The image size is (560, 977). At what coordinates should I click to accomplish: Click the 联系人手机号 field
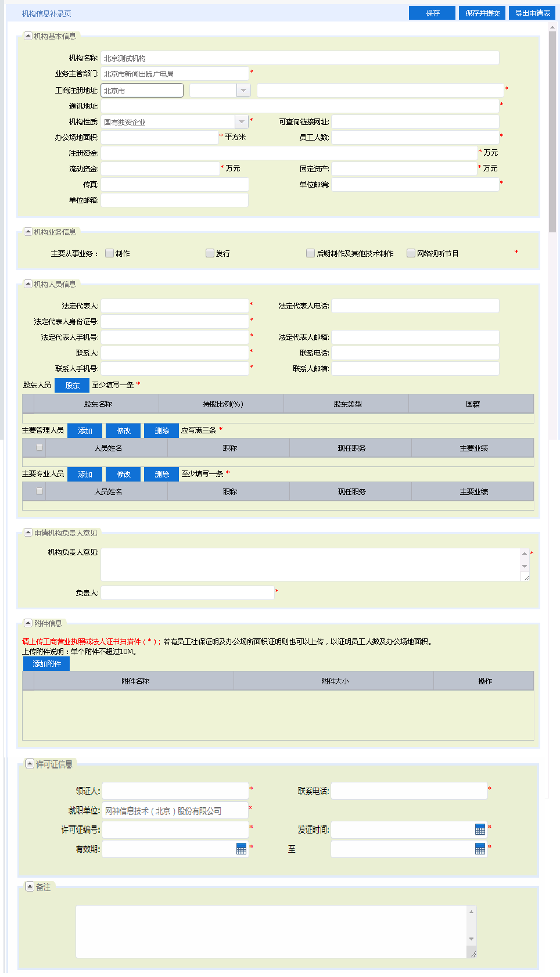(x=175, y=368)
